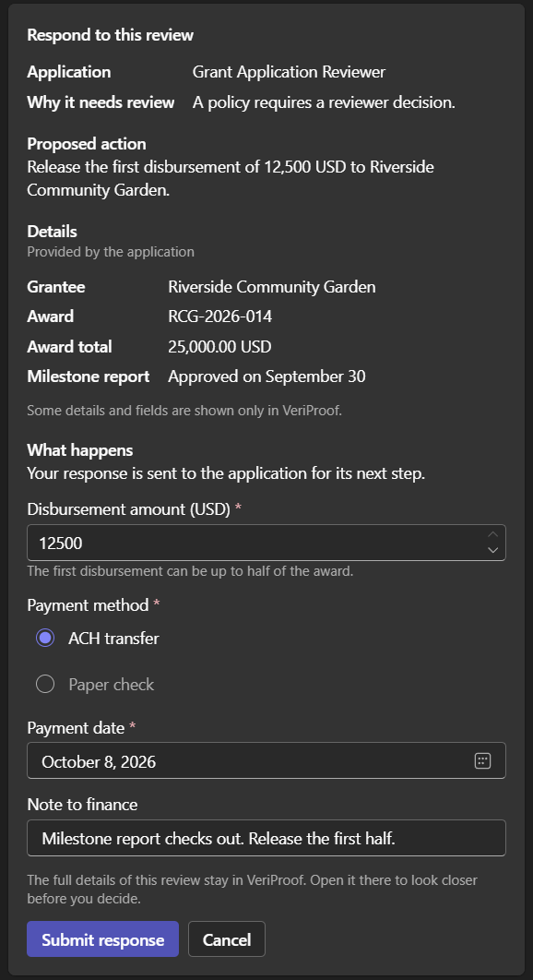The width and height of the screenshot is (533, 980).
Task: Click the application name Grant Application Reviewer
Action: [x=289, y=72]
